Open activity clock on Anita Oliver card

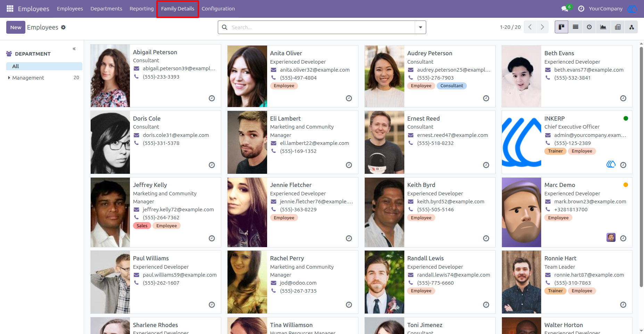[x=349, y=98]
